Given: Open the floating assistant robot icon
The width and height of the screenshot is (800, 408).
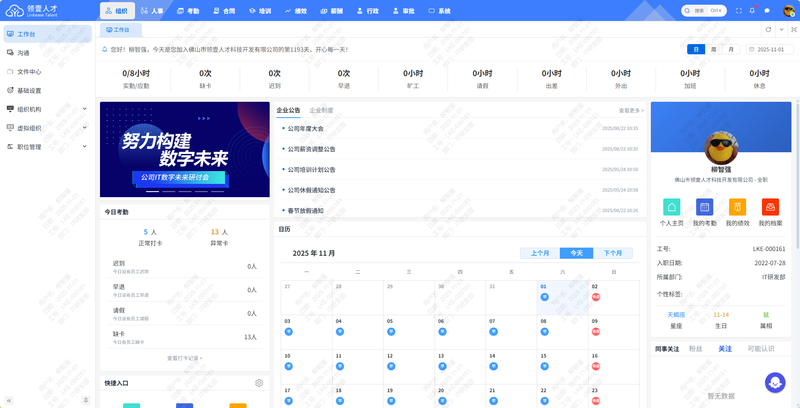Looking at the screenshot, I should 775,383.
